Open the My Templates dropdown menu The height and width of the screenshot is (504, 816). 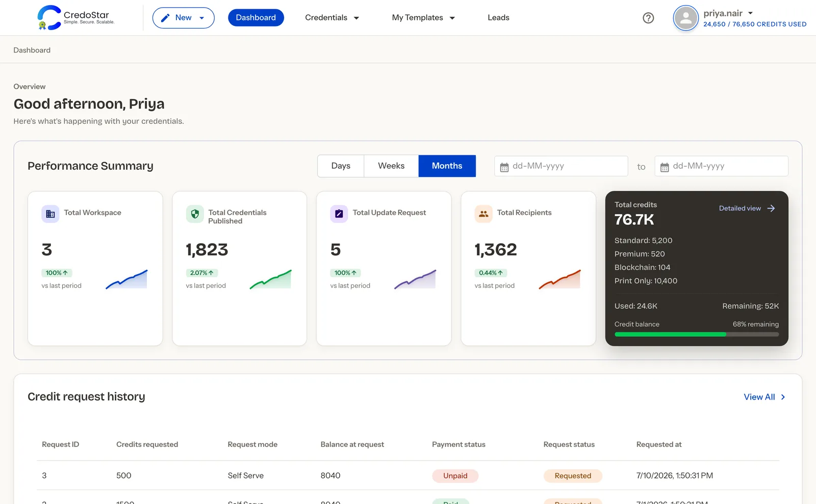click(x=423, y=18)
